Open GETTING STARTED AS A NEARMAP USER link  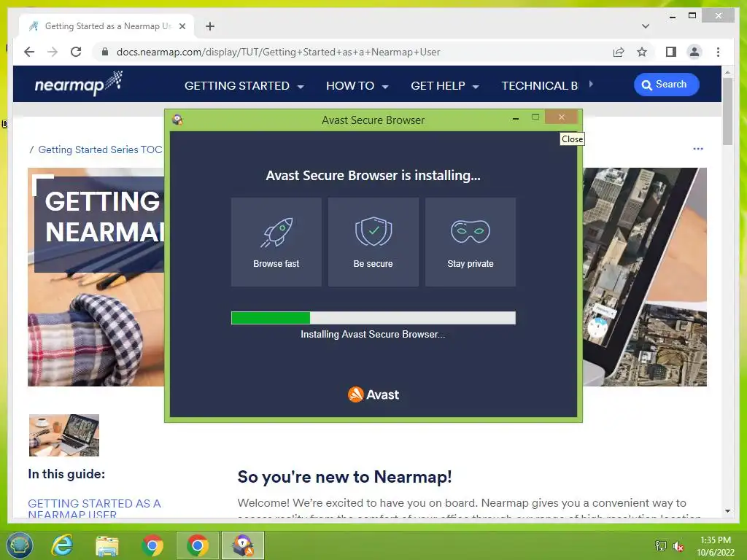[x=94, y=508]
